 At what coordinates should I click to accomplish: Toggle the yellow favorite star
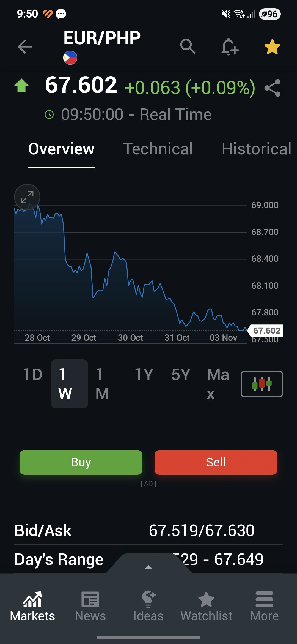click(x=272, y=47)
